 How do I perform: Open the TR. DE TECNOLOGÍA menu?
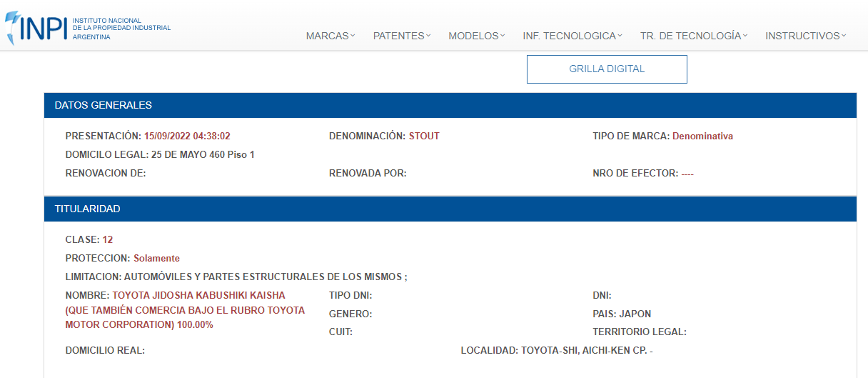pos(694,36)
